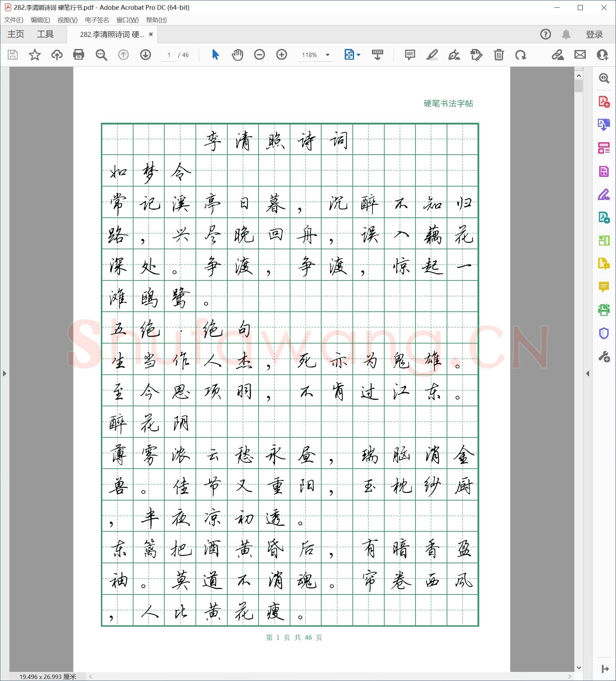616x681 pixels.
Task: Select the Export PDF tool
Action: 605,124
